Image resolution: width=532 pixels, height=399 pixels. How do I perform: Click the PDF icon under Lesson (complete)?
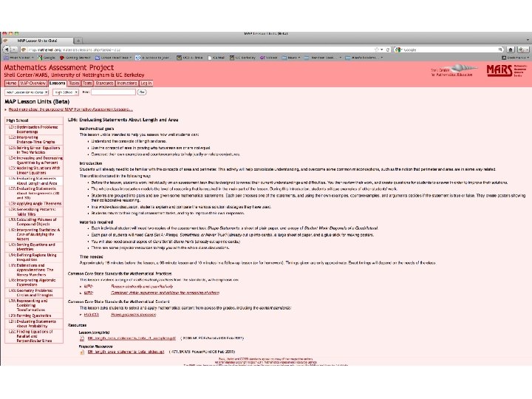click(82, 338)
